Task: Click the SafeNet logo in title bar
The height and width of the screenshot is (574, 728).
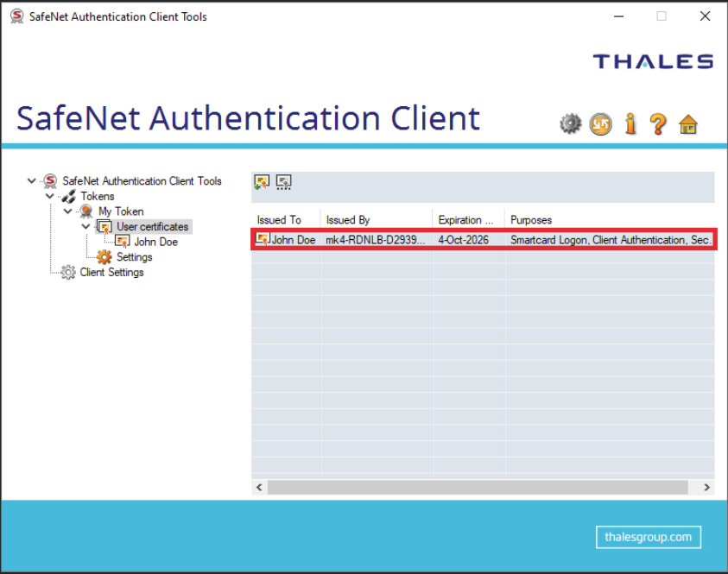Action: pos(16,16)
